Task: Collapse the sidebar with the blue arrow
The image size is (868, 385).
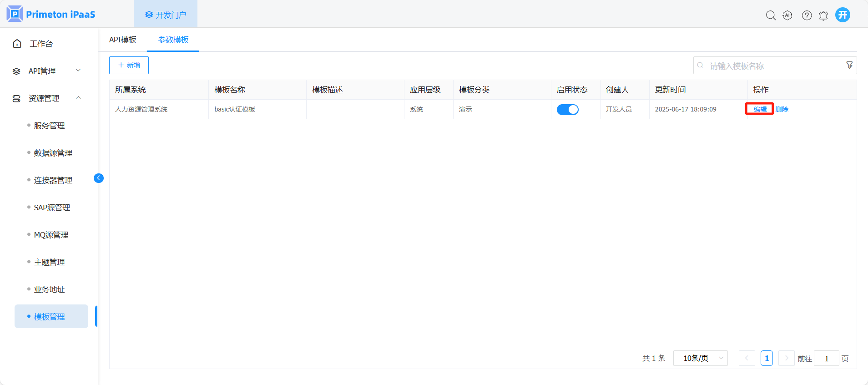Action: coord(99,178)
